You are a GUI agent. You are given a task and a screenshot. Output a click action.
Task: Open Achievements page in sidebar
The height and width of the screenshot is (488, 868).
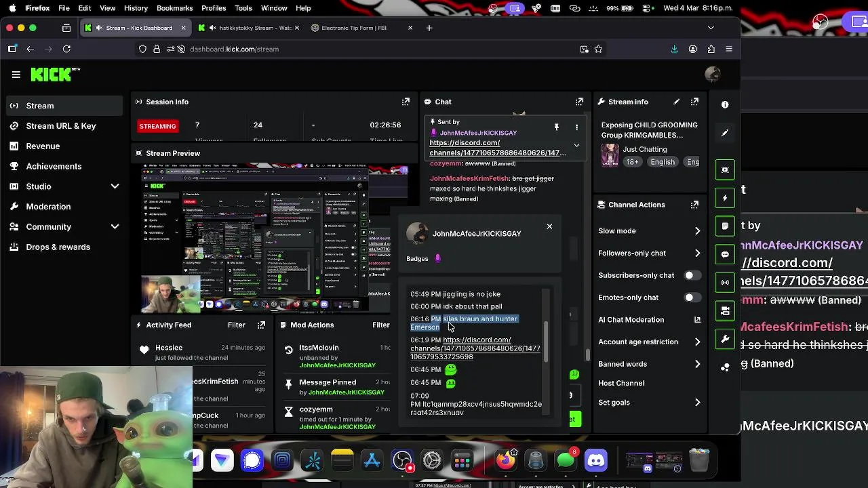pos(64,167)
